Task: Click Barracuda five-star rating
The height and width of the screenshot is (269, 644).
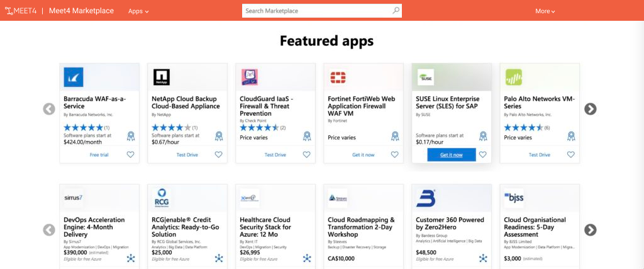Action: [84, 127]
